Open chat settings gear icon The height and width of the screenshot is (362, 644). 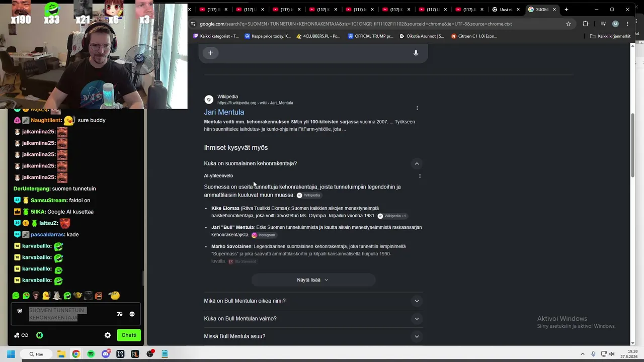[x=107, y=335]
